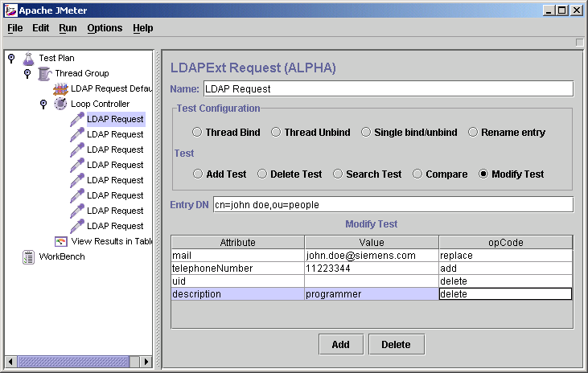Screen dimensions: 588x373
Task: Click the tree panel horizontal scrollbar
Action: click(x=72, y=363)
